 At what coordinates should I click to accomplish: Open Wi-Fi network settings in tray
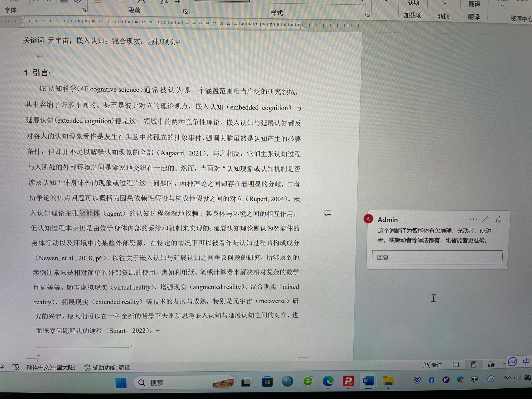pyautogui.click(x=507, y=378)
